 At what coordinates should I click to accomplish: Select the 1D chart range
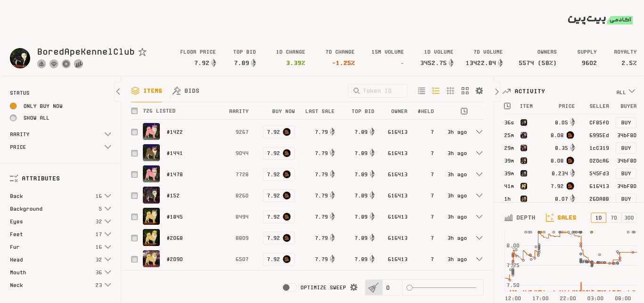[x=598, y=218]
